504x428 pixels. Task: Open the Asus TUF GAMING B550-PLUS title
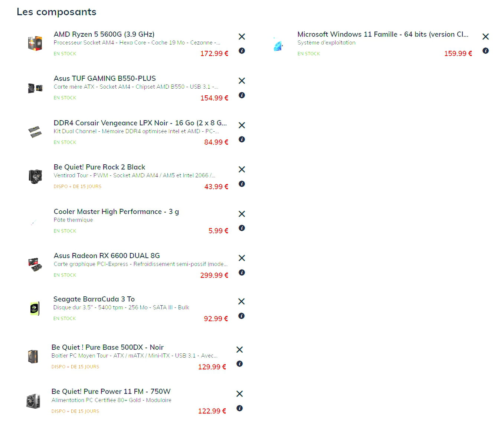coord(105,78)
